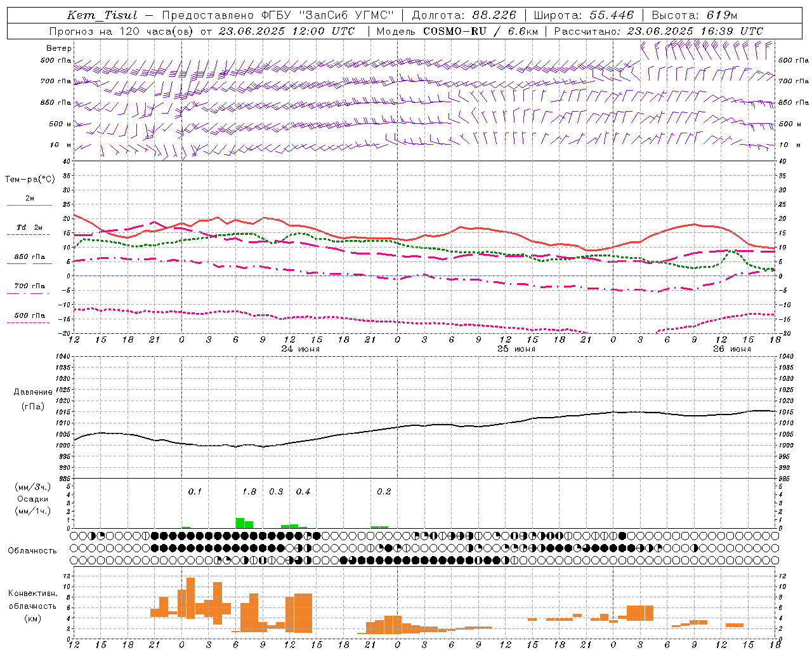Select the elevation text Высота: 619м
Viewport: 812px width, 650px height.
pos(695,15)
